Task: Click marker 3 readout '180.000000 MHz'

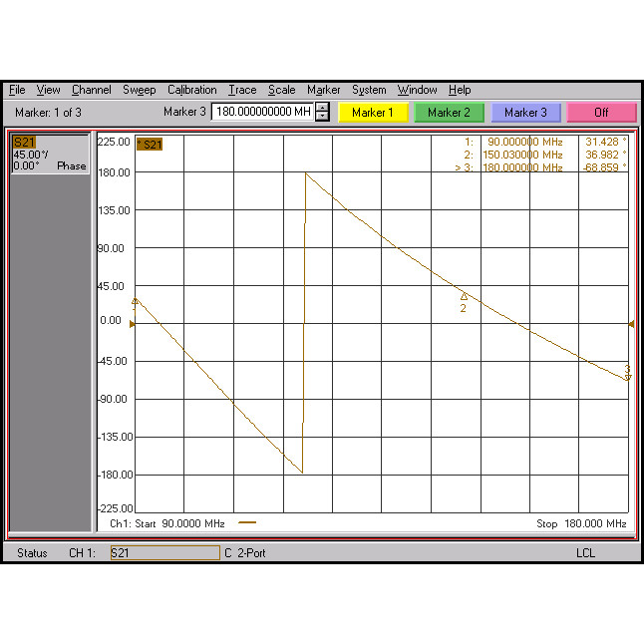Action: point(522,167)
